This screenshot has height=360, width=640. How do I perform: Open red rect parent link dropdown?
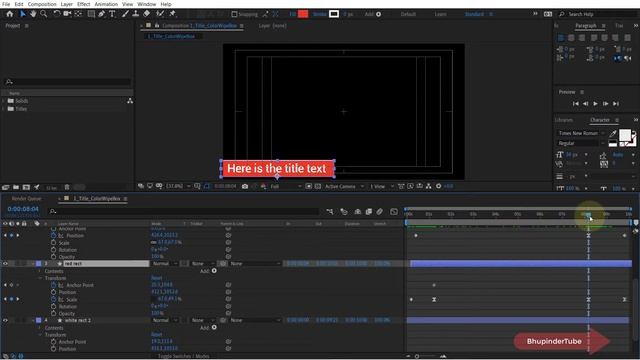coord(255,264)
